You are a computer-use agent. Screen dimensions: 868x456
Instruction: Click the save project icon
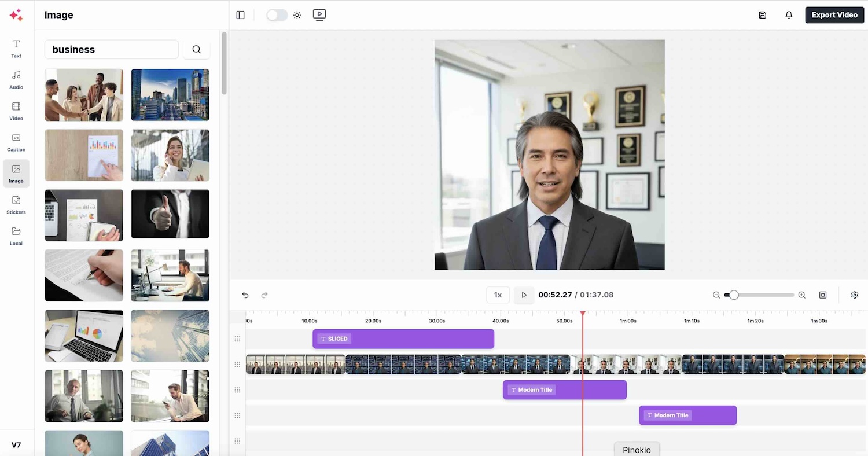762,15
